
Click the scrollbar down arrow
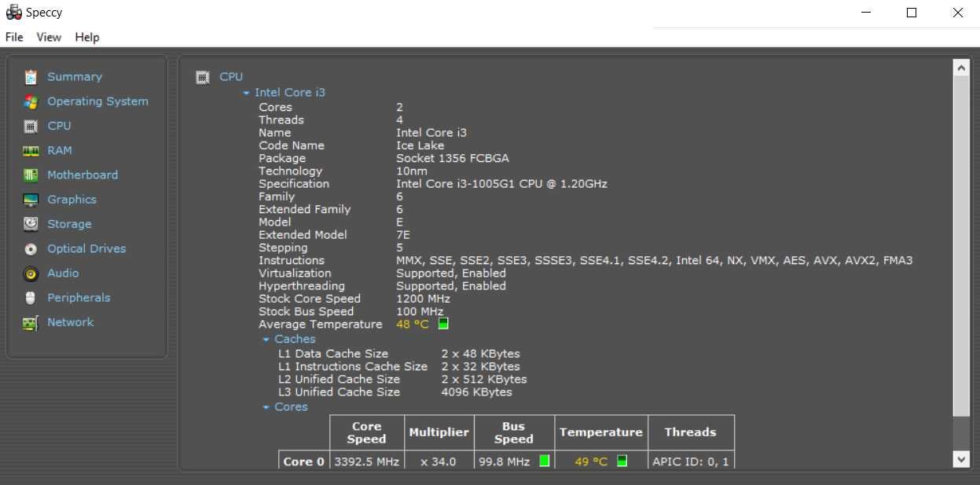(x=962, y=458)
